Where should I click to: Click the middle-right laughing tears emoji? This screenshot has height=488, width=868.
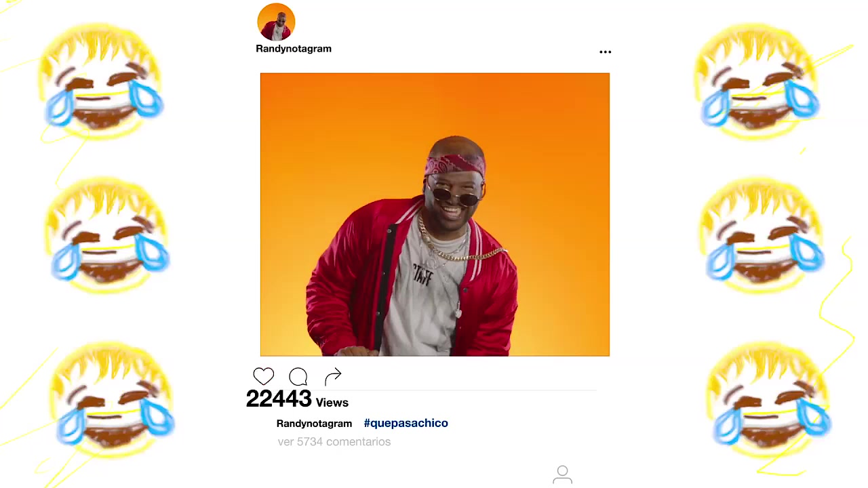point(762,234)
